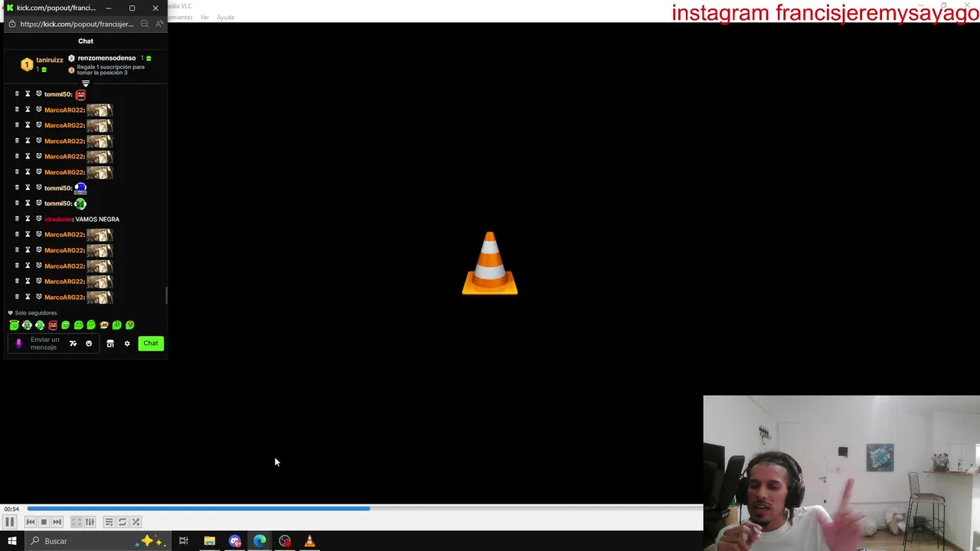980x551 pixels.
Task: Toggle shuffle mode in VLC
Action: [x=136, y=522]
